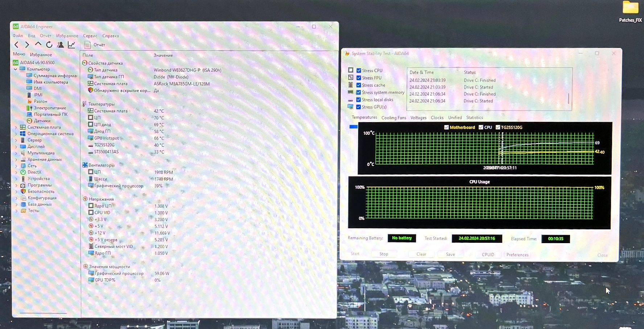Viewport: 644px width, 329px height.
Task: Switch to Clocks tab
Action: click(x=437, y=118)
